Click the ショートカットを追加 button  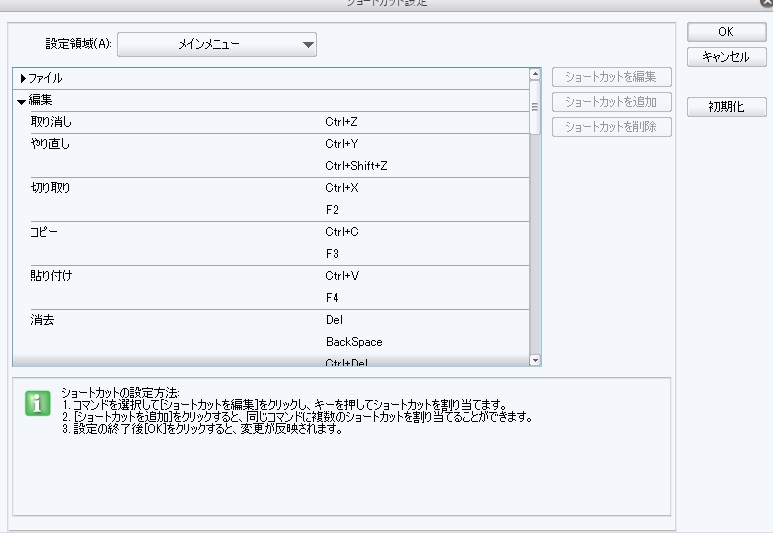611,102
